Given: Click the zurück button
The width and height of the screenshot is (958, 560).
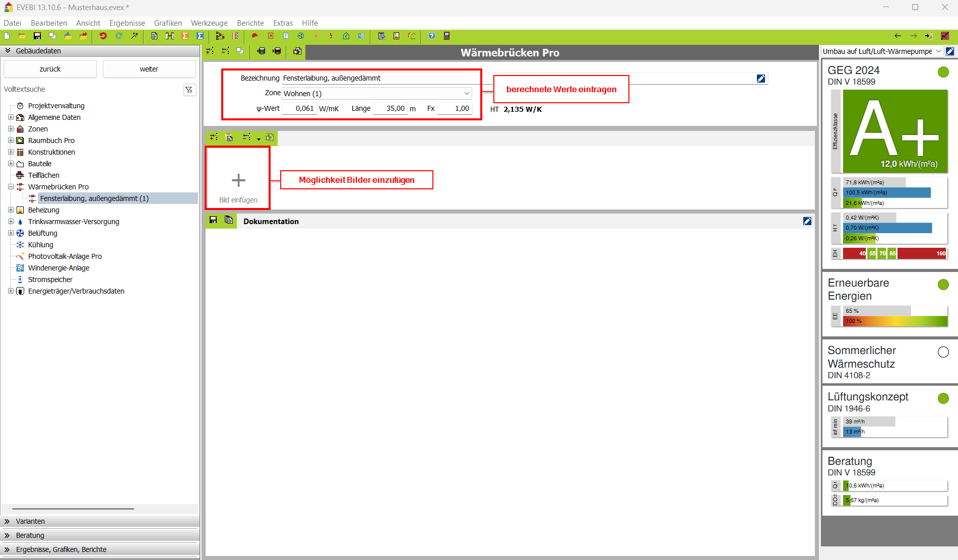Looking at the screenshot, I should pyautogui.click(x=50, y=69).
